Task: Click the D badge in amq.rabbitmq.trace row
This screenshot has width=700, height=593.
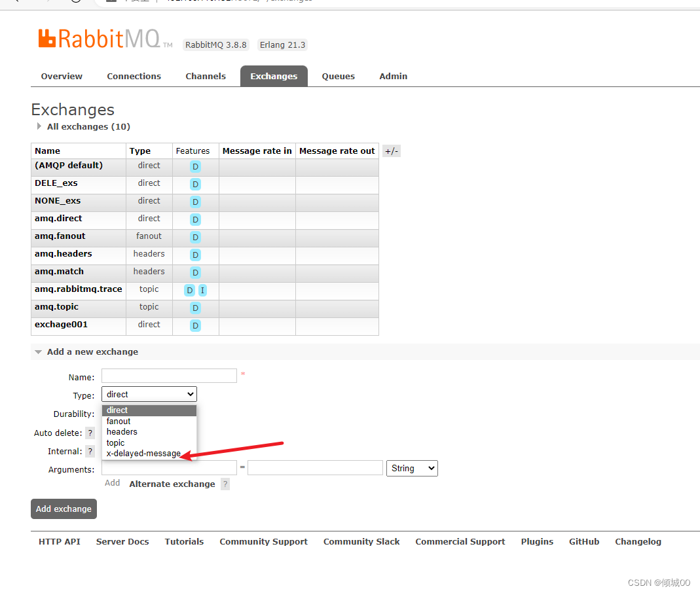Action: coord(190,291)
